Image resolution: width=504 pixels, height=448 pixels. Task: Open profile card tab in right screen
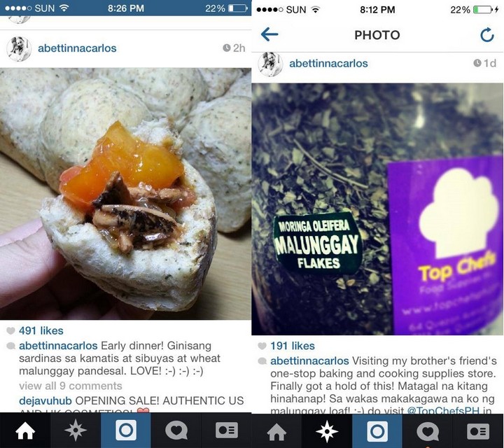coord(478,431)
